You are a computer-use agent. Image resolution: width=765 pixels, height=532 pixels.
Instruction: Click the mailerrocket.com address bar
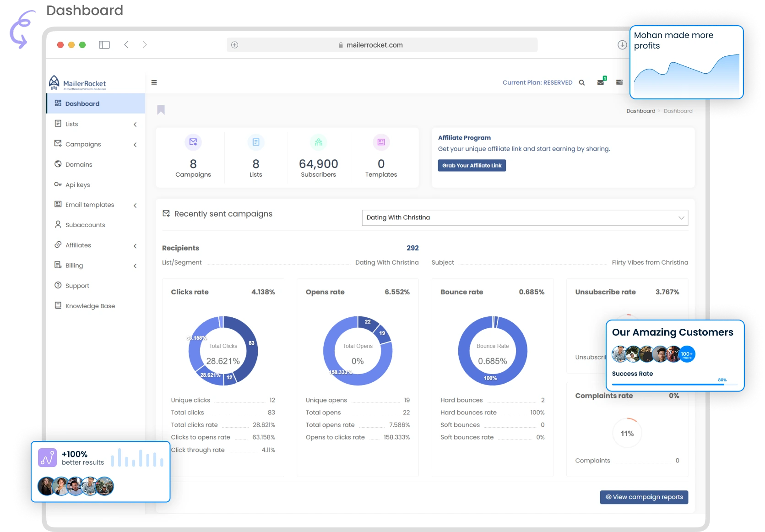(x=382, y=45)
